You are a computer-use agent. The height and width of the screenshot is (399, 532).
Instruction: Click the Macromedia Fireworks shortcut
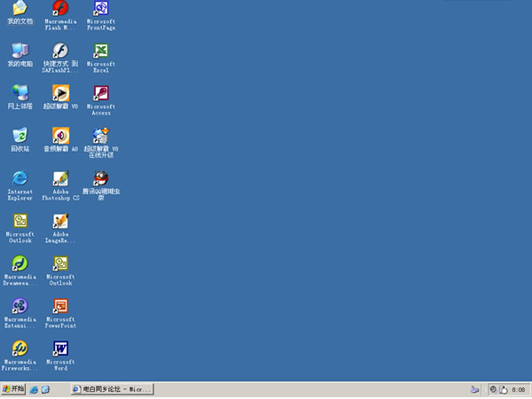click(20, 348)
